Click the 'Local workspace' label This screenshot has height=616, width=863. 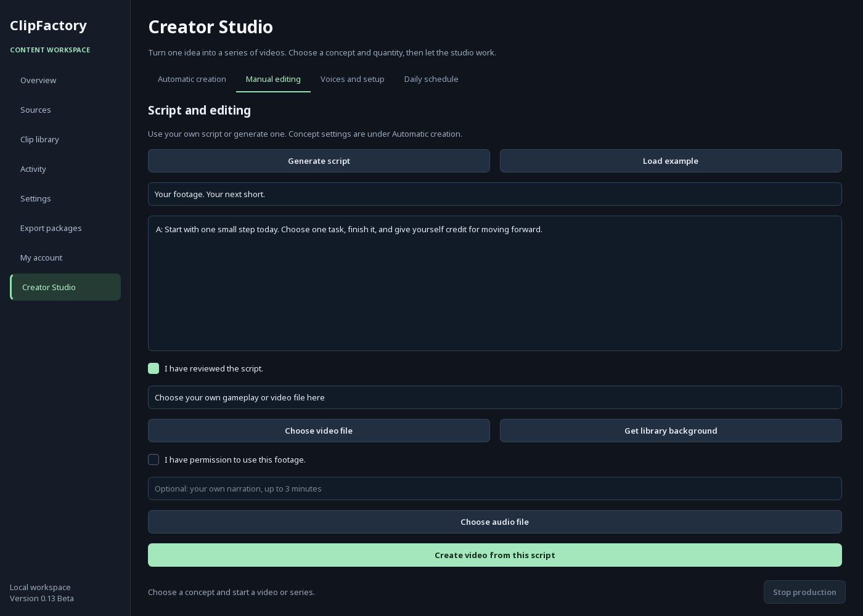(x=40, y=587)
